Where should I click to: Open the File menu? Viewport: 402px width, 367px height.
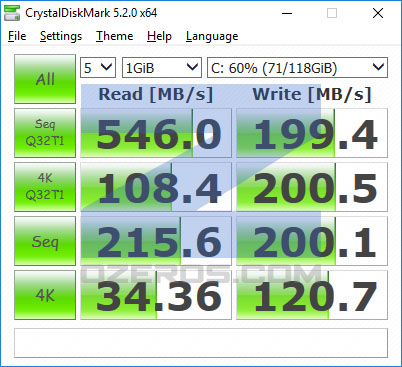[x=17, y=36]
